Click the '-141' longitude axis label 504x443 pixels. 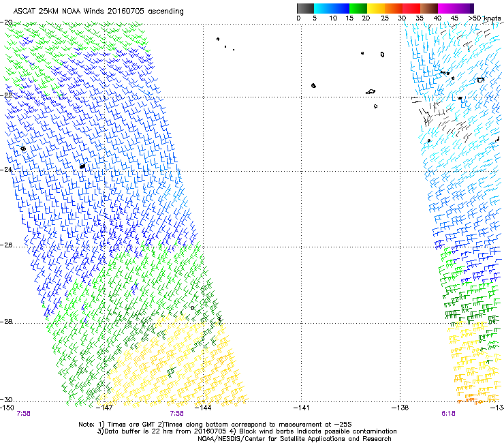(302, 408)
